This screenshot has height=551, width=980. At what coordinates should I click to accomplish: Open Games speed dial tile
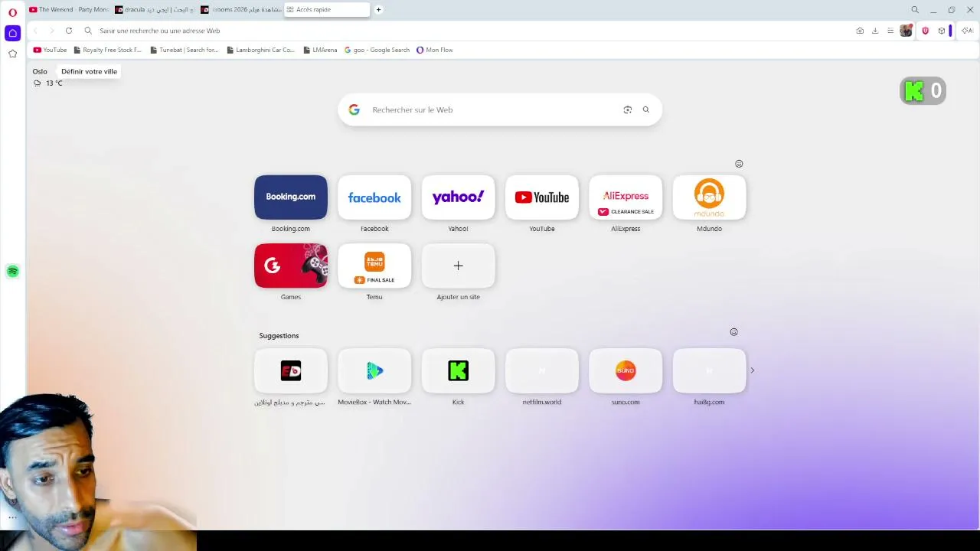(291, 266)
